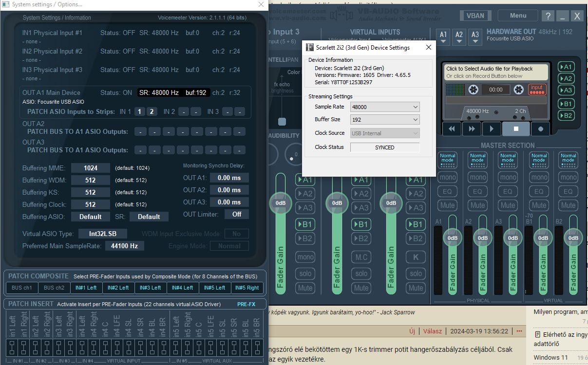The image size is (588, 365).
Task: Click the help question mark button in Voicemeeter
Action: point(548,16)
